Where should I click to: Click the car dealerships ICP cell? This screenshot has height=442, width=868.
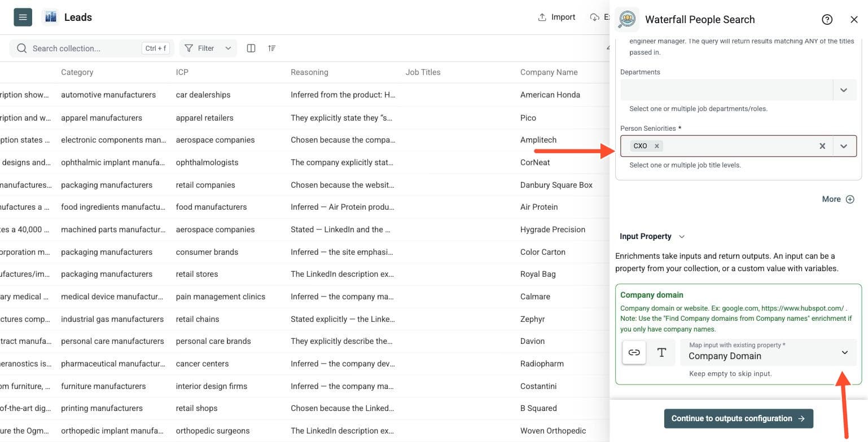[203, 95]
